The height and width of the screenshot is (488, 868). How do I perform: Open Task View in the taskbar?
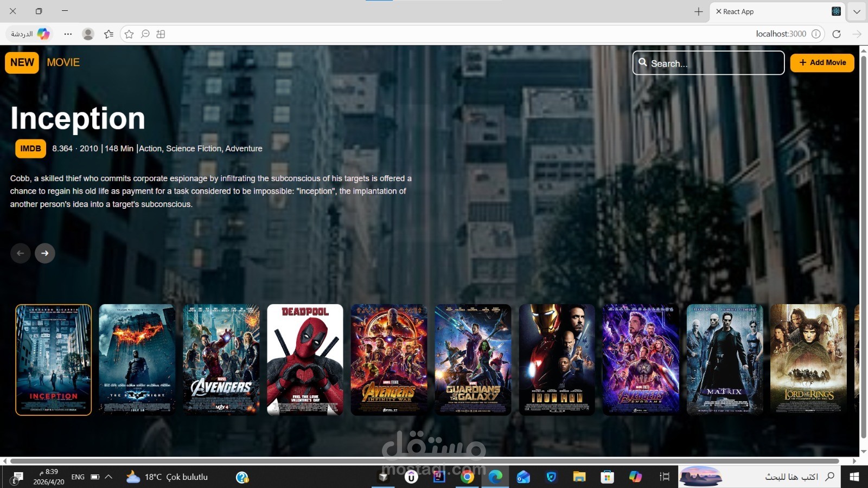pyautogui.click(x=665, y=477)
